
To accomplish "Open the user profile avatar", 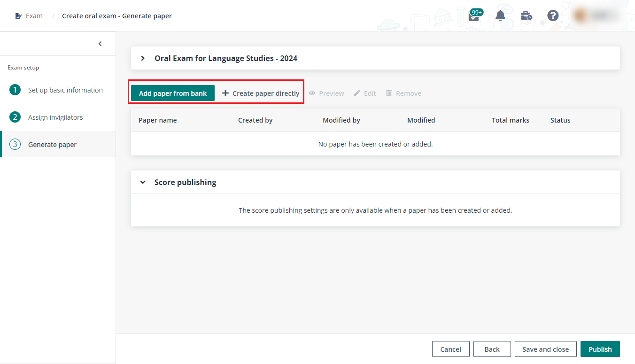I will [580, 15].
